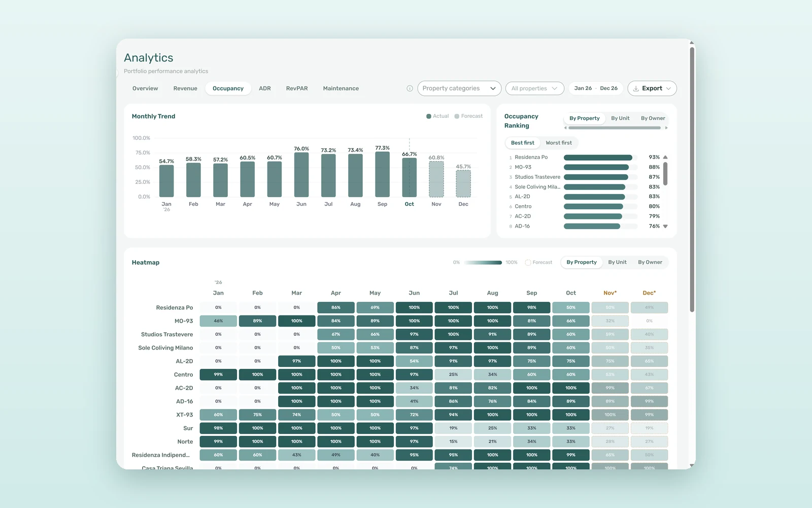This screenshot has width=812, height=508.
Task: Toggle the Forecast checkbox in Heatmap
Action: [528, 263]
